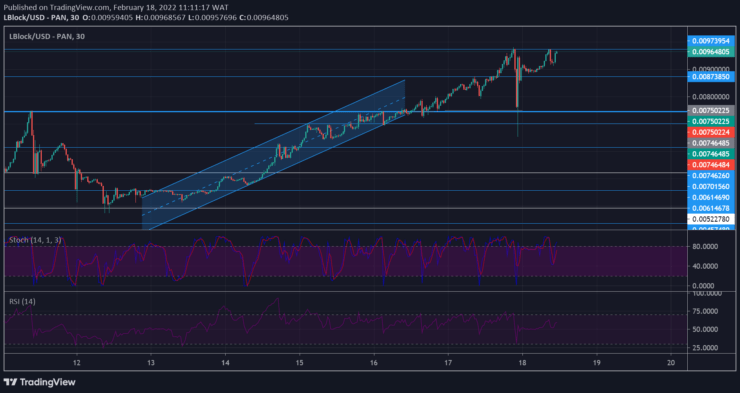Click the low value L:0.00957696
Image resolution: width=740 pixels, height=393 pixels.
[x=212, y=17]
